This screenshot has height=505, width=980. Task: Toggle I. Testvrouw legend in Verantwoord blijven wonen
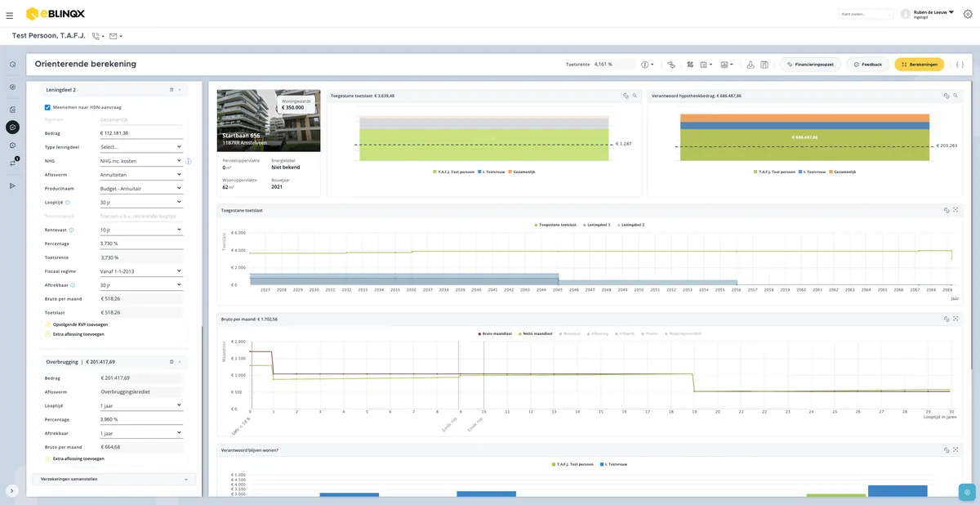pos(612,464)
